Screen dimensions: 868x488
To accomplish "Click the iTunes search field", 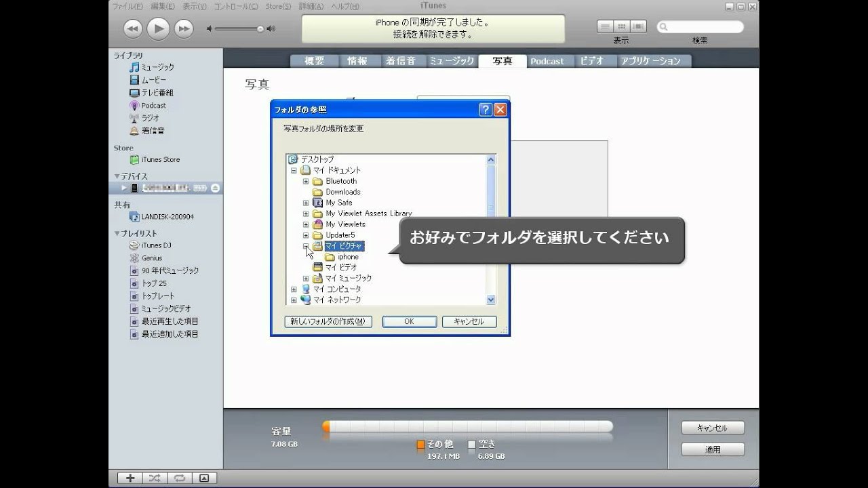I will tap(701, 27).
